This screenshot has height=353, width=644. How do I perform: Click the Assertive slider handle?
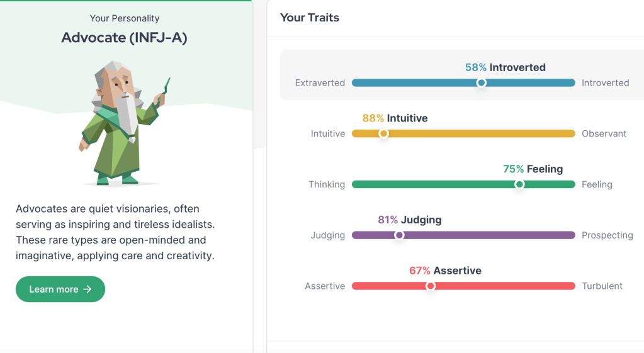click(431, 286)
